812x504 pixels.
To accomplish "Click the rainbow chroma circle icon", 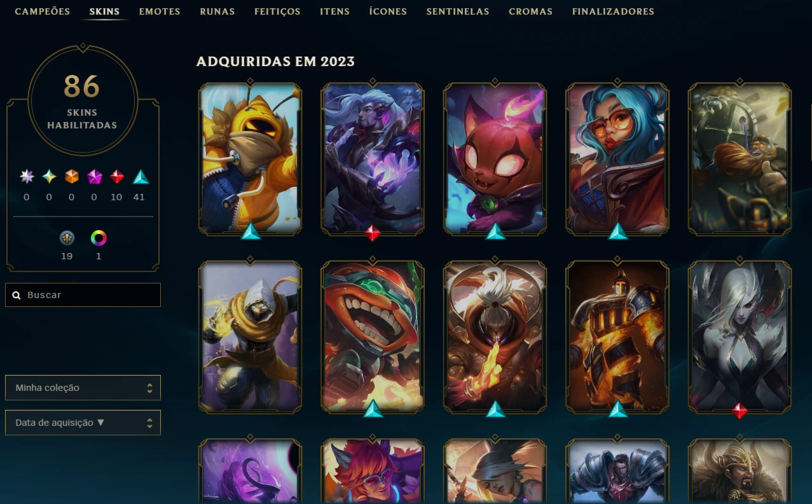I will coord(99,238).
